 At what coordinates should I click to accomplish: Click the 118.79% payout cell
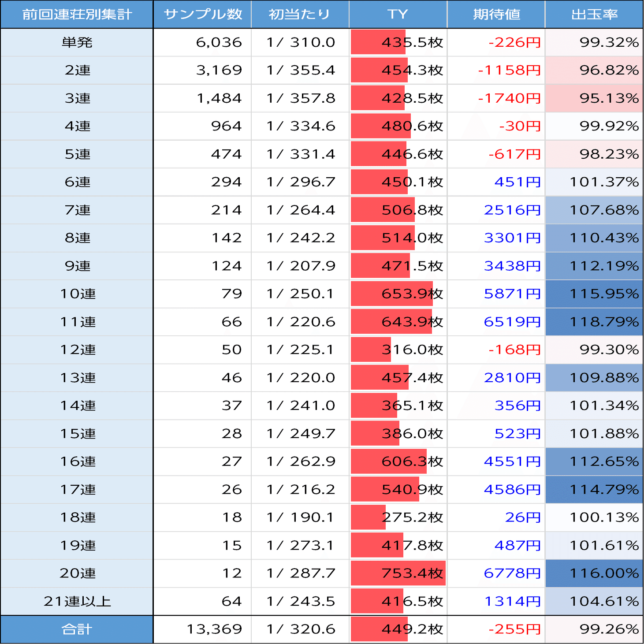(594, 322)
